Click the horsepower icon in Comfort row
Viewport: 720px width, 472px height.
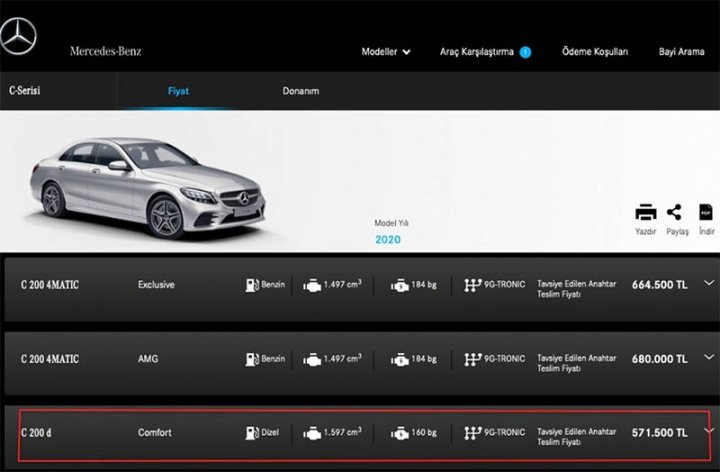(x=399, y=433)
